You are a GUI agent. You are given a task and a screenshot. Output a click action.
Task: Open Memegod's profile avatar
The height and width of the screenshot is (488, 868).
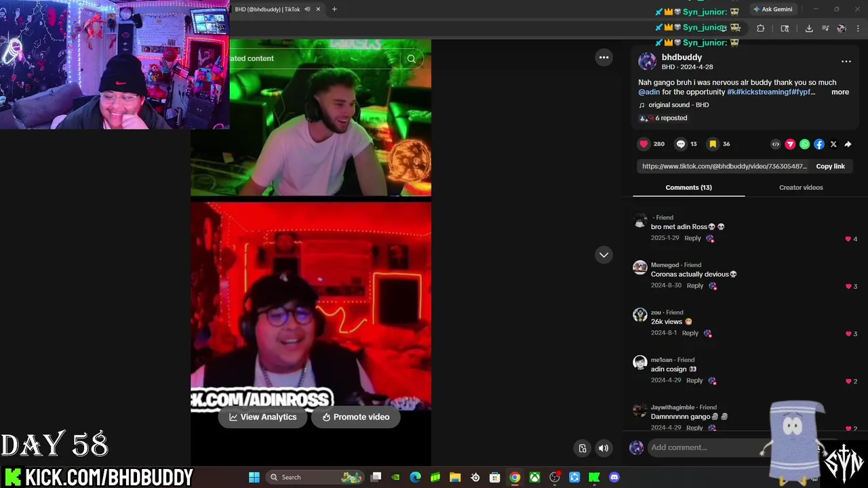pyautogui.click(x=640, y=267)
